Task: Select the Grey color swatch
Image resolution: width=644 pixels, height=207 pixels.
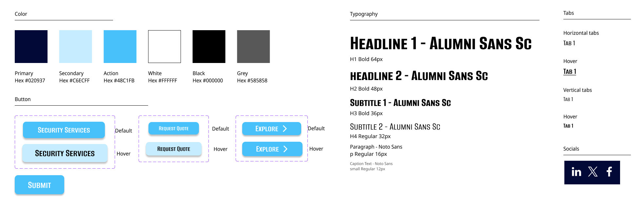Action: [x=253, y=47]
